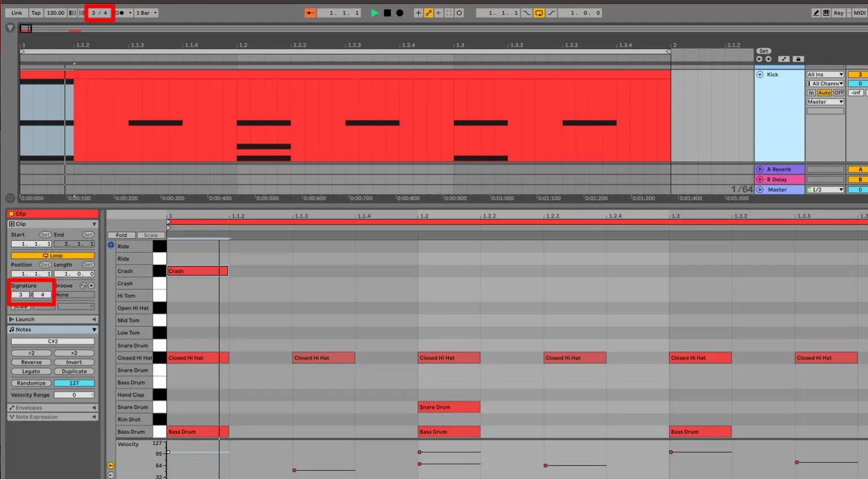The width and height of the screenshot is (868, 479).
Task: Toggle Fold in the MIDI editor
Action: 121,235
